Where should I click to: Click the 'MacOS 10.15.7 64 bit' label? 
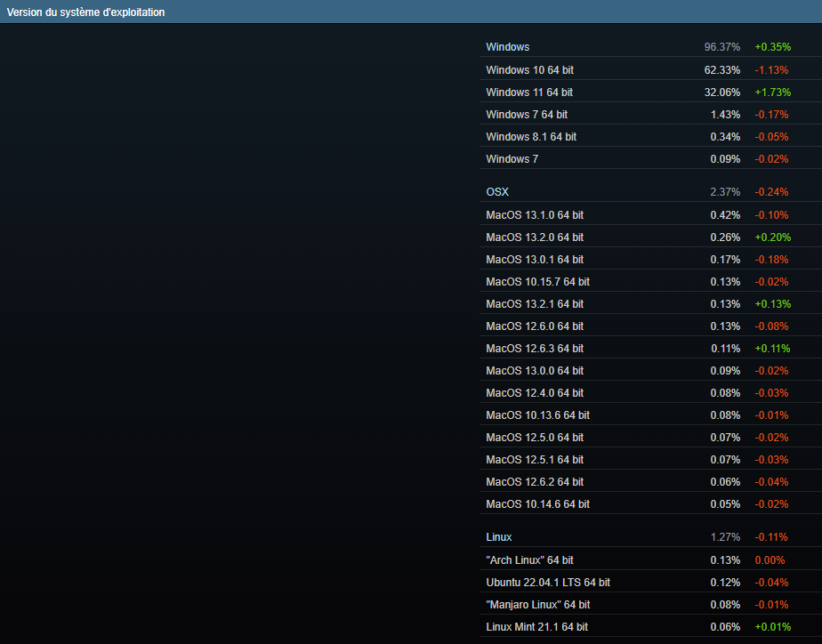tap(537, 282)
